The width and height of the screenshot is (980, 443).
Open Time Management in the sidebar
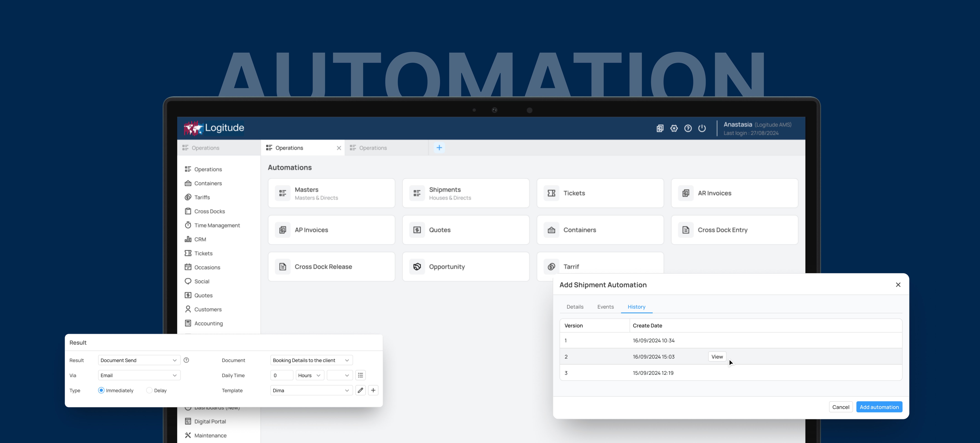(x=217, y=225)
